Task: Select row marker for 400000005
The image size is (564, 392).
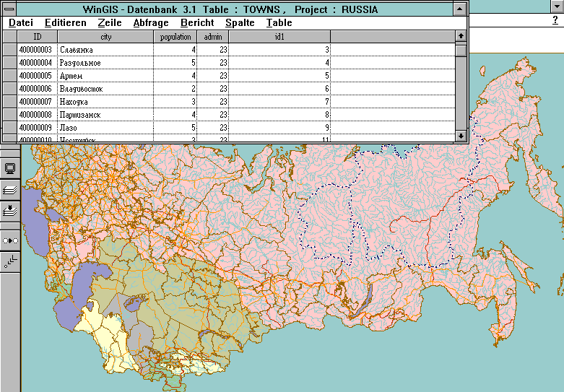Action: tap(9, 76)
